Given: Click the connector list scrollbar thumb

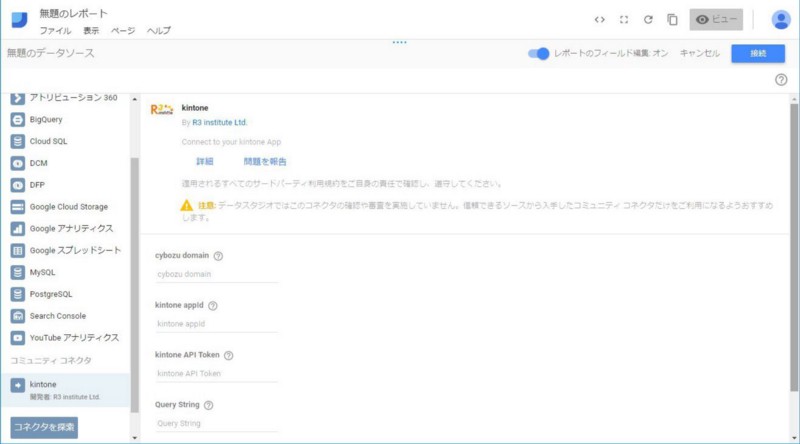Looking at the screenshot, I should click(x=135, y=285).
